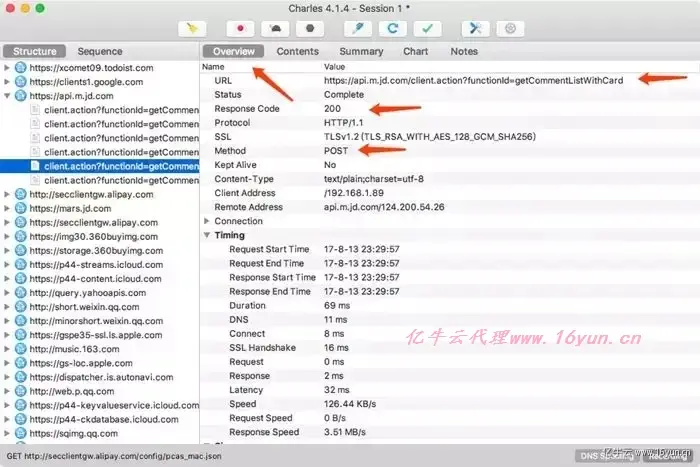Click the green checkmark validate icon
The image size is (700, 467).
[428, 29]
